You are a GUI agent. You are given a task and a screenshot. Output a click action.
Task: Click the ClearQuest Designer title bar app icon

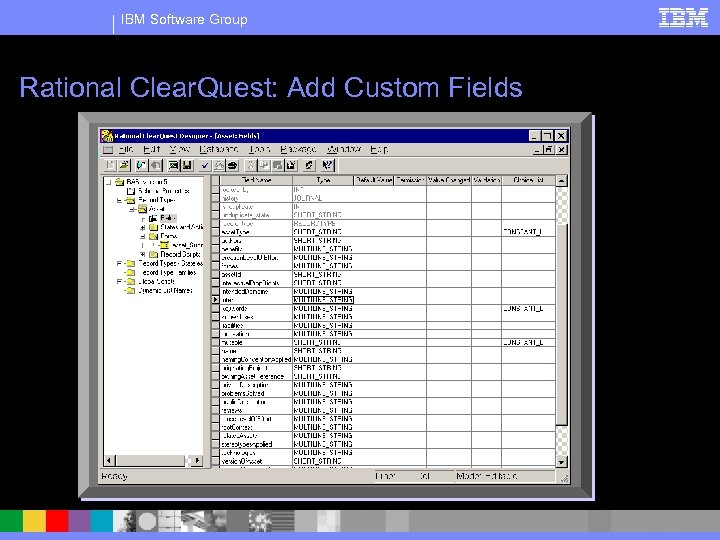coord(107,135)
